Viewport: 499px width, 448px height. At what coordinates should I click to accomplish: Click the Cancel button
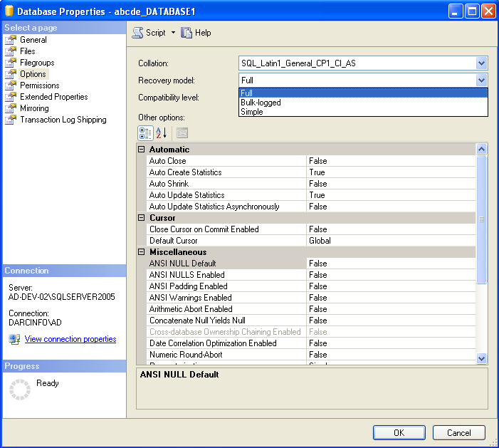click(459, 433)
